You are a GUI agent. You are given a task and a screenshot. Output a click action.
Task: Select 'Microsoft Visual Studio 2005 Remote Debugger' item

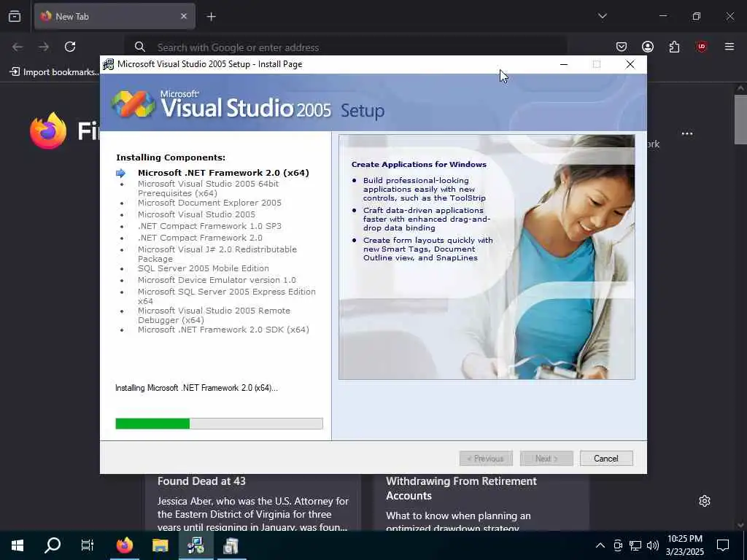214,315
